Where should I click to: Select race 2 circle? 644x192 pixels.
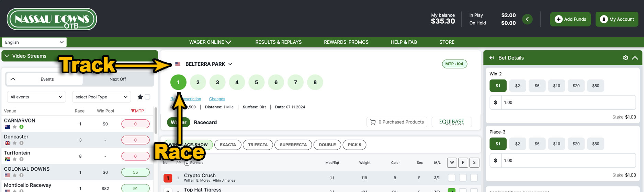(x=198, y=82)
